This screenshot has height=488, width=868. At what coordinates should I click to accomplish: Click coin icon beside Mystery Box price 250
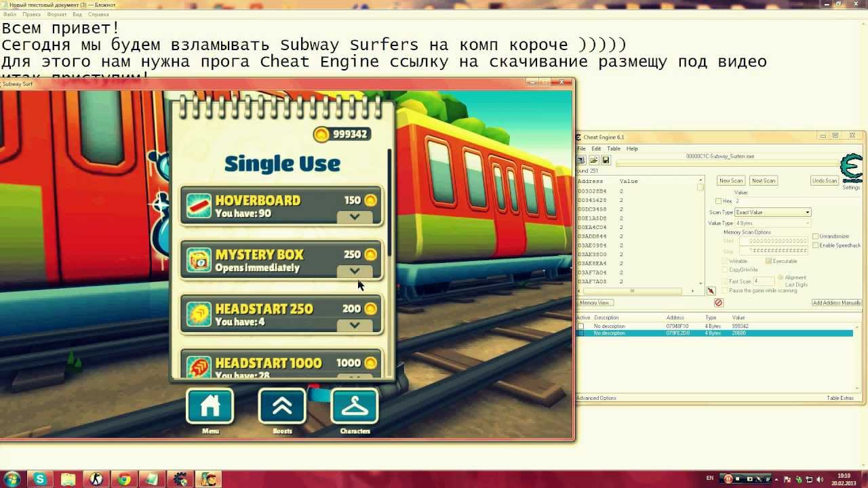pyautogui.click(x=370, y=255)
